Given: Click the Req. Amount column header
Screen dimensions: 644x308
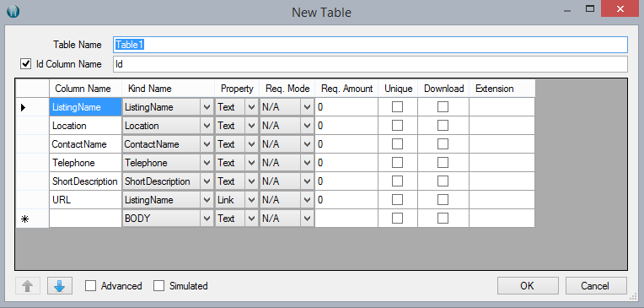Looking at the screenshot, I should (346, 89).
